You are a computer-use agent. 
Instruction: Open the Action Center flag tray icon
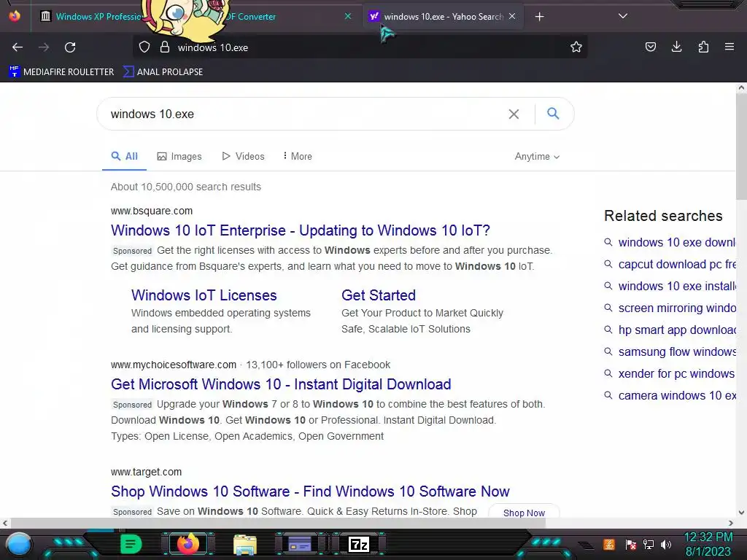pos(631,544)
